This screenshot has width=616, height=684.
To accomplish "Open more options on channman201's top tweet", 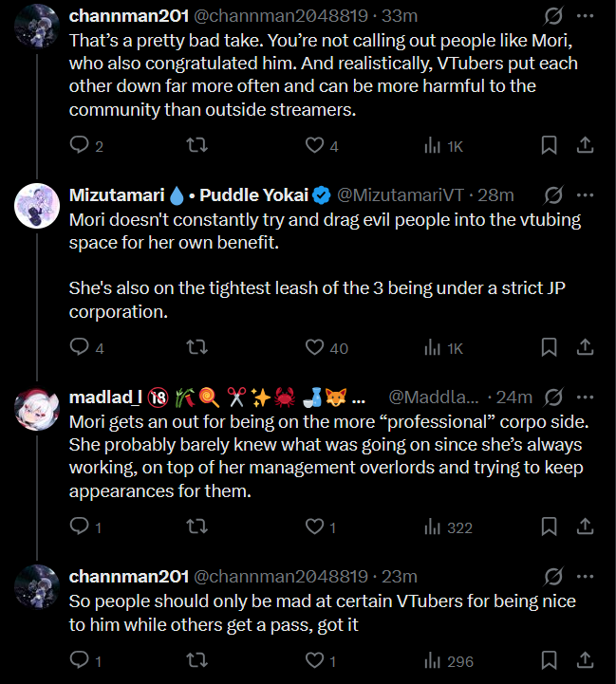I will (x=585, y=16).
